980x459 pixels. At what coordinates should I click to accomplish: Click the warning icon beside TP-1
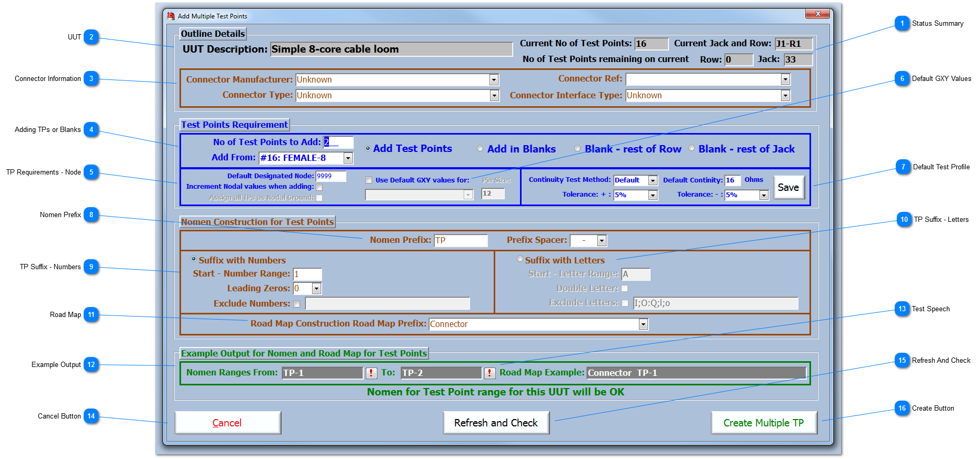371,373
